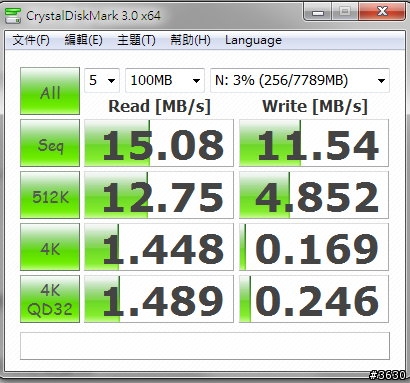Click the Read [MB/s] column header

click(x=160, y=107)
